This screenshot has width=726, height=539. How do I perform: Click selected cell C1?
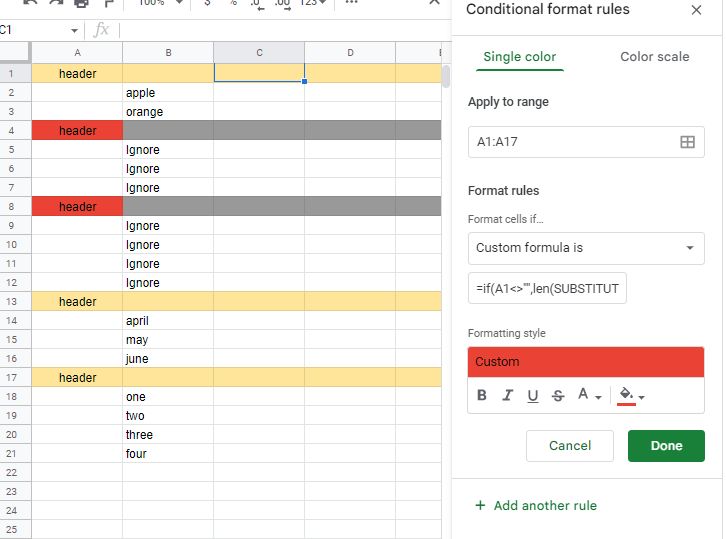tap(259, 73)
